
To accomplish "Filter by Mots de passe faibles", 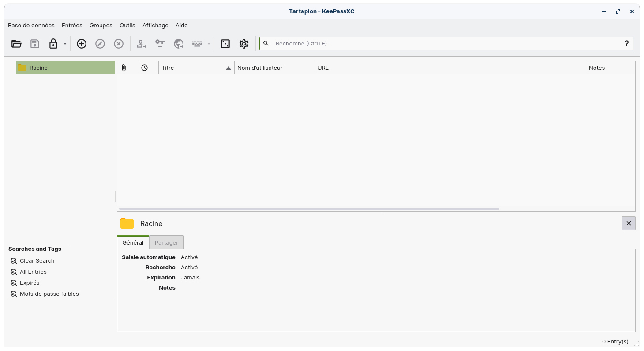I will click(x=49, y=294).
